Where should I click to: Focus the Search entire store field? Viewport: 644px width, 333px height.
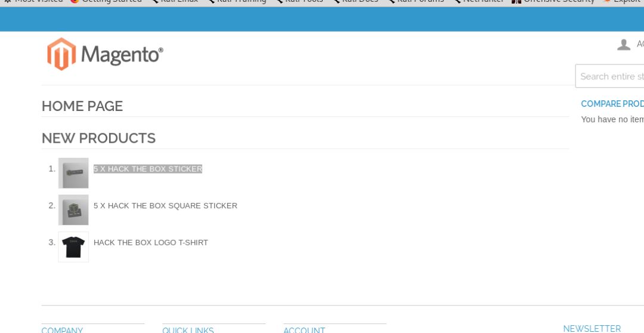pyautogui.click(x=610, y=76)
